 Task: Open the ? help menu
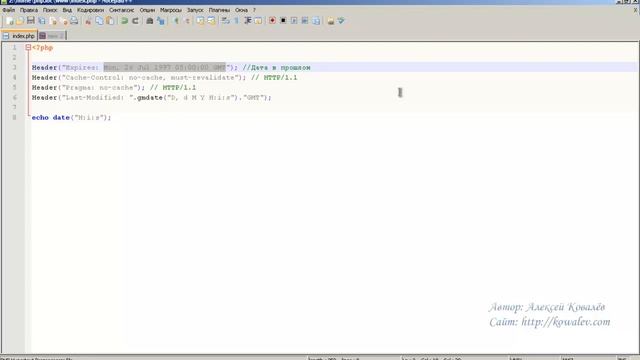254,10
